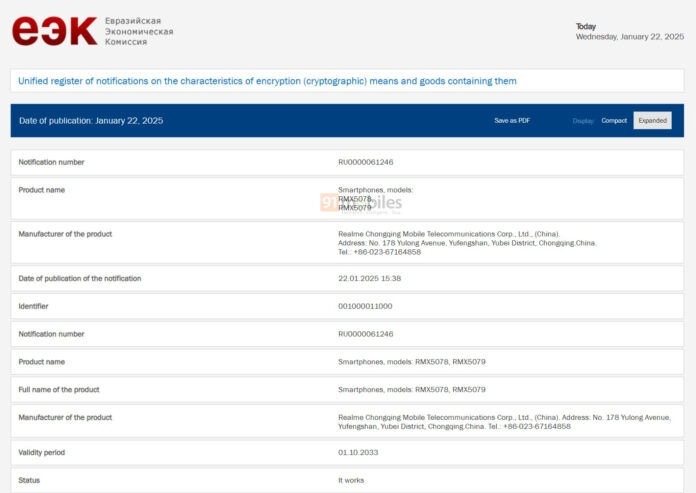The height and width of the screenshot is (493, 696).
Task: Open the Unified register of notifications title link
Action: 267,81
